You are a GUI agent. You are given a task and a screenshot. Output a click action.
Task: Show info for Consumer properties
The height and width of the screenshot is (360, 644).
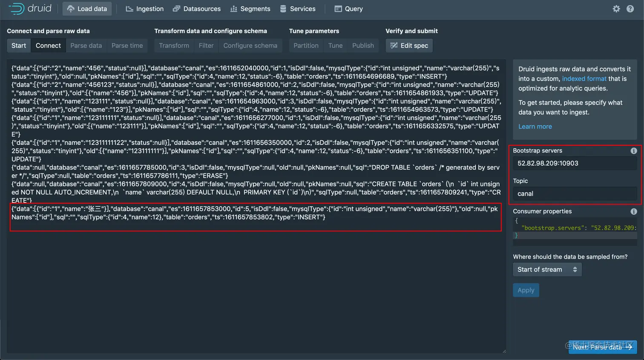(634, 211)
